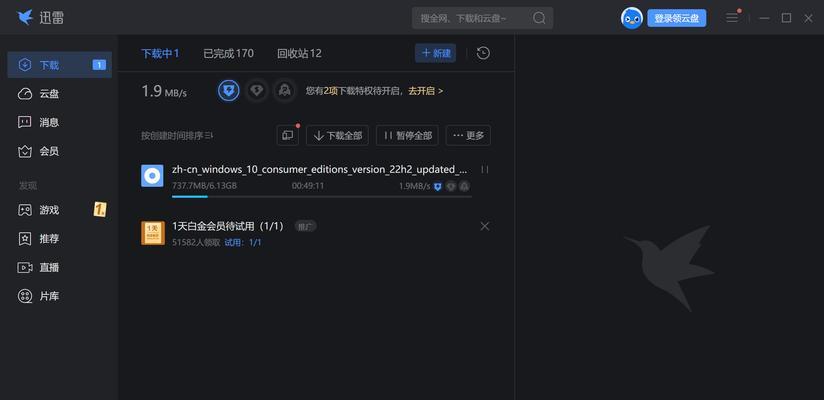Select the zh-cn_windows_10 file name

(x=320, y=169)
